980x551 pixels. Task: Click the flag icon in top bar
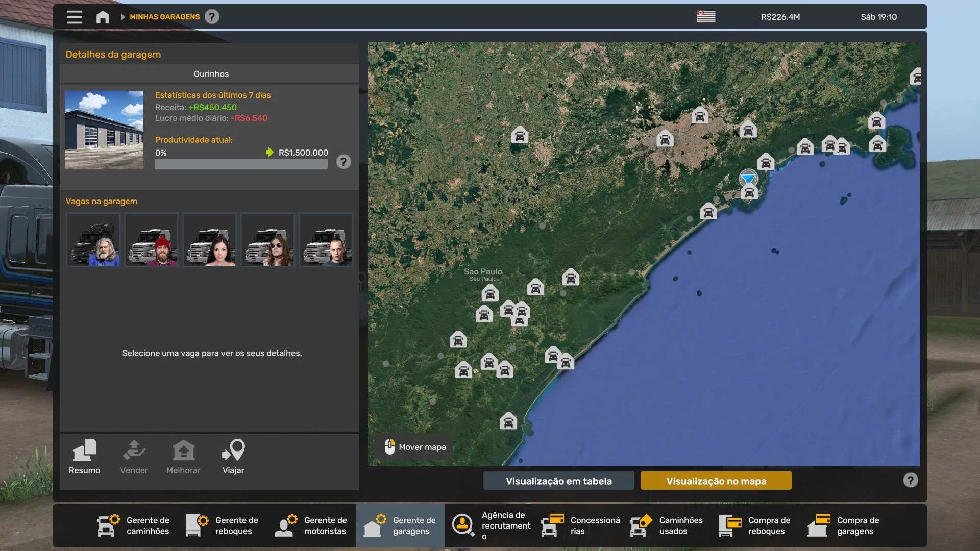point(706,17)
